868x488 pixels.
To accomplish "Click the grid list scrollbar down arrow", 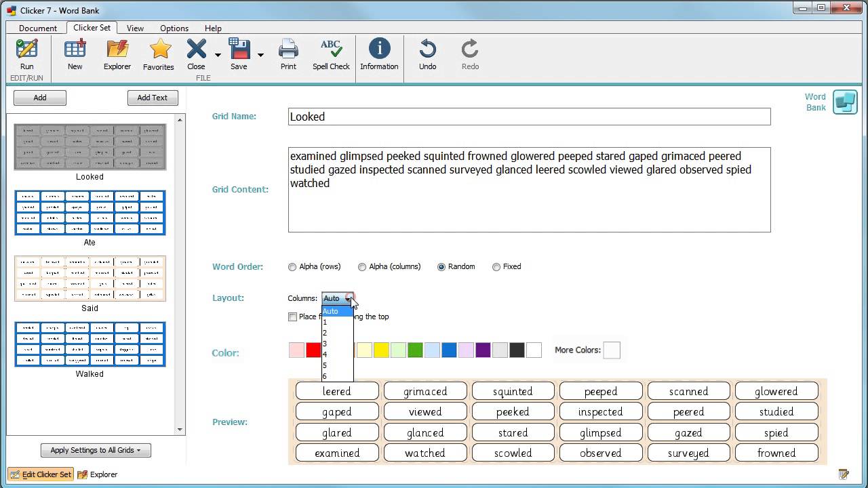I will pos(180,429).
